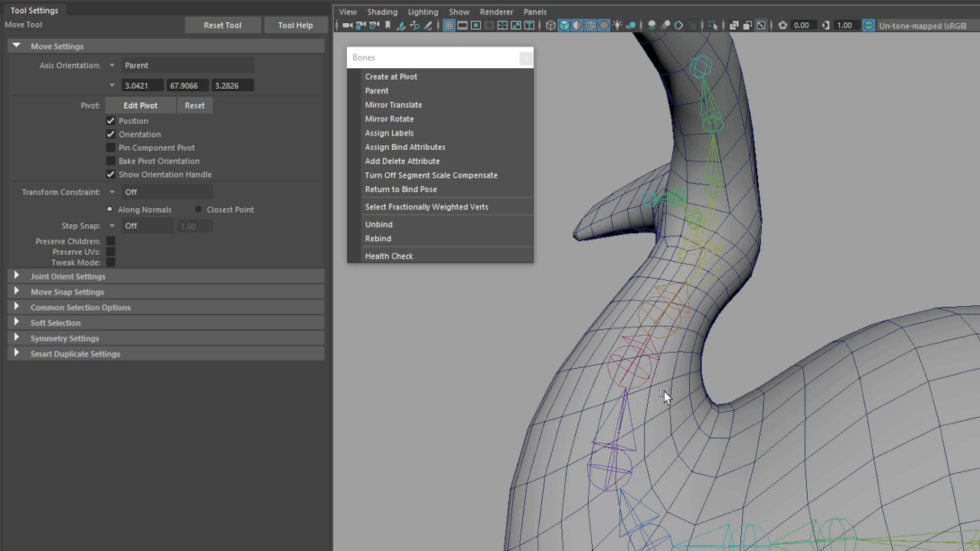Screen dimensions: 980x551
Task: Click the Camera Attributes icon
Action: pos(374,25)
